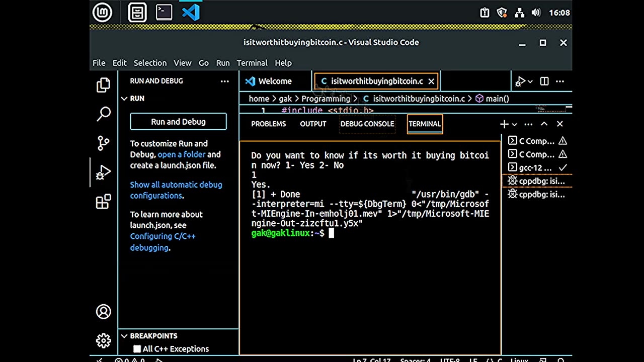Open the Search view in the activity bar
This screenshot has width=644, height=362.
(x=103, y=114)
